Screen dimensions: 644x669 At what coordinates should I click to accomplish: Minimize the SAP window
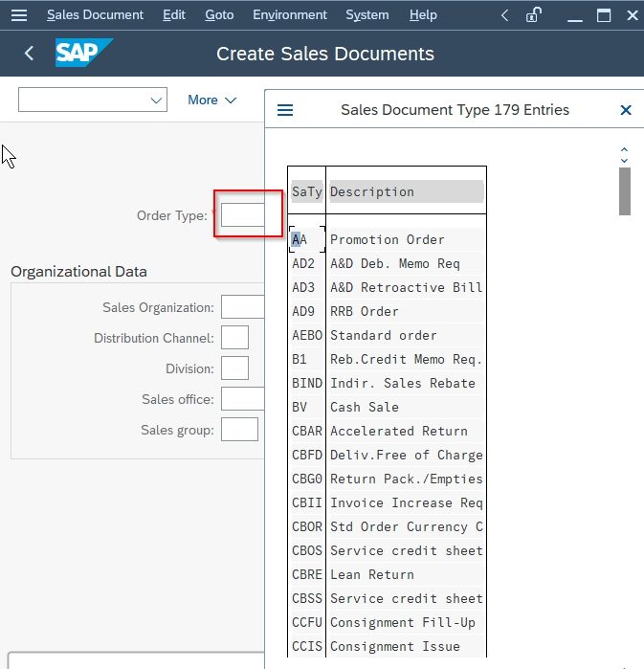(575, 20)
